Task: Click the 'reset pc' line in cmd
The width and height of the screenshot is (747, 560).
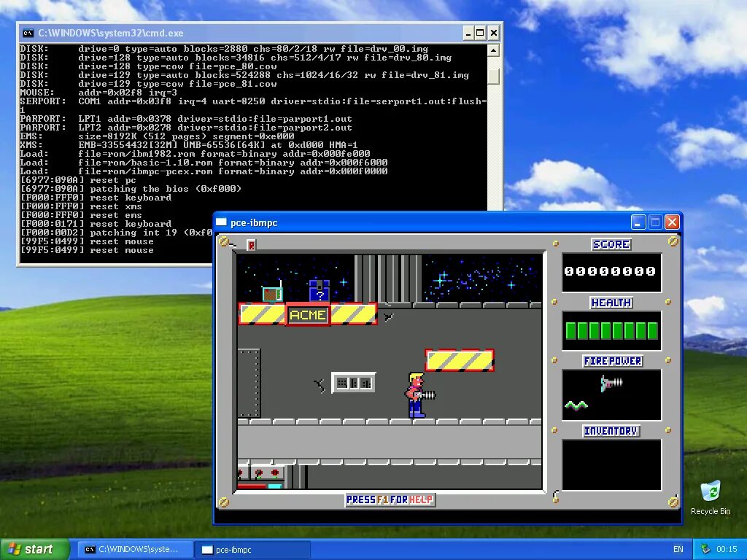Action: [78, 180]
